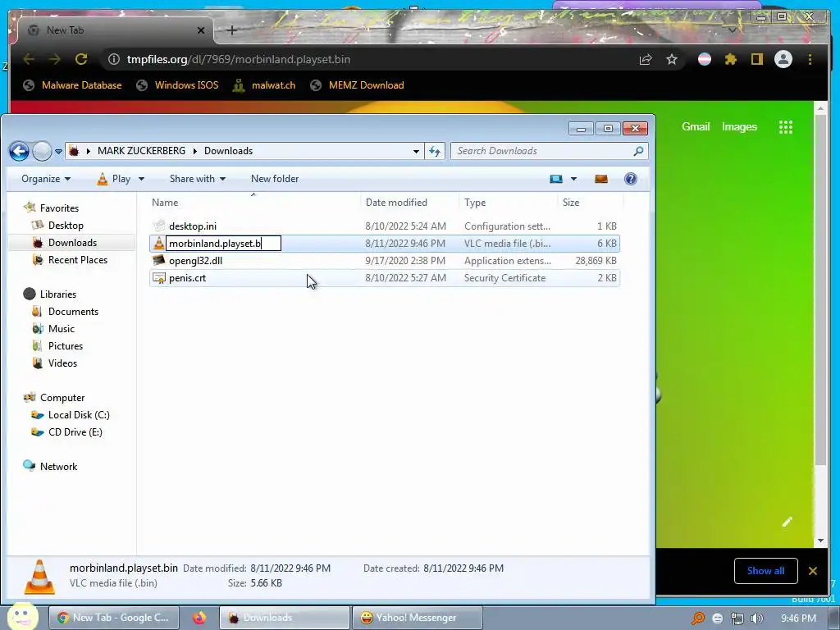
Task: Select Network in the navigation pane
Action: 58,466
